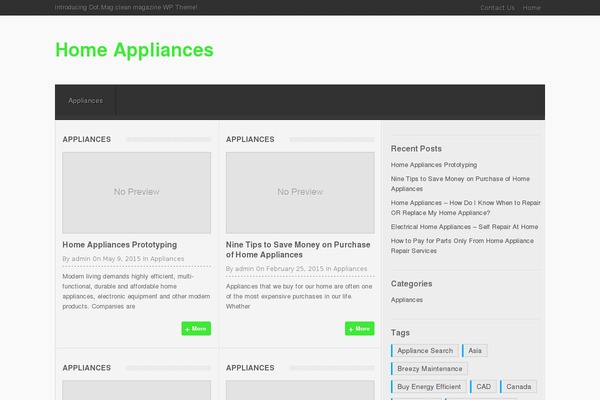The height and width of the screenshot is (400, 600).
Task: Open Recent Posts link Home Appliances Prototyping
Action: pyautogui.click(x=434, y=165)
